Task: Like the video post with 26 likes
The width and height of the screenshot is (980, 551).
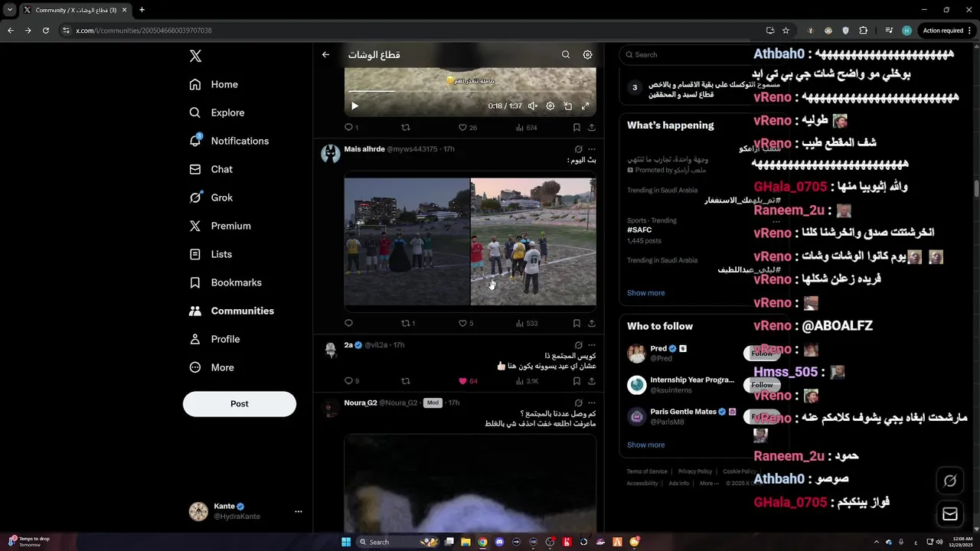Action: coord(467,128)
